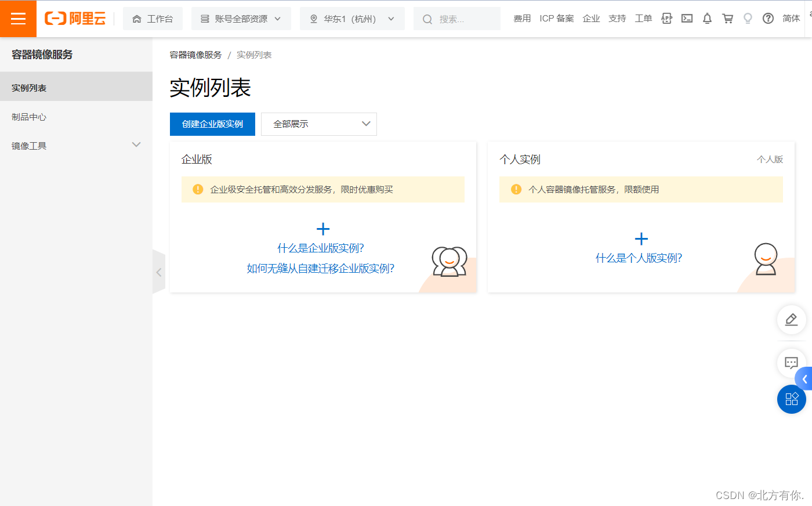Image resolution: width=812 pixels, height=506 pixels.
Task: Collapse the sidebar with the arrow handle
Action: click(159, 272)
